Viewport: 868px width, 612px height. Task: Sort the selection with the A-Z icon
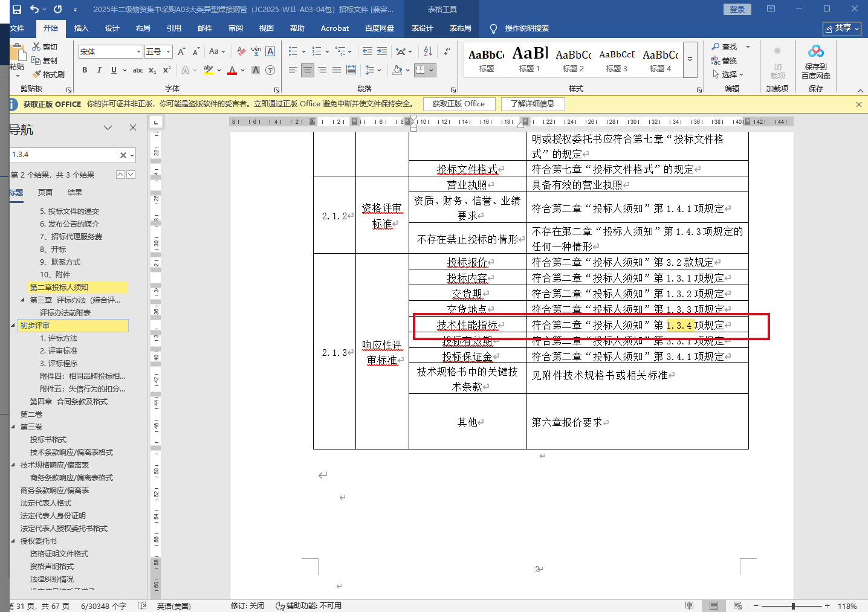point(428,51)
